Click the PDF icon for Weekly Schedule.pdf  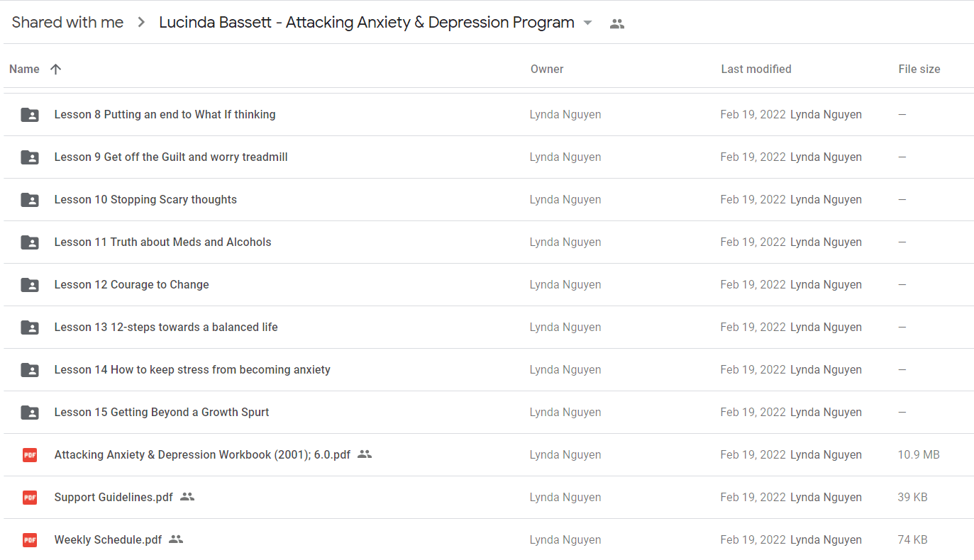point(30,539)
